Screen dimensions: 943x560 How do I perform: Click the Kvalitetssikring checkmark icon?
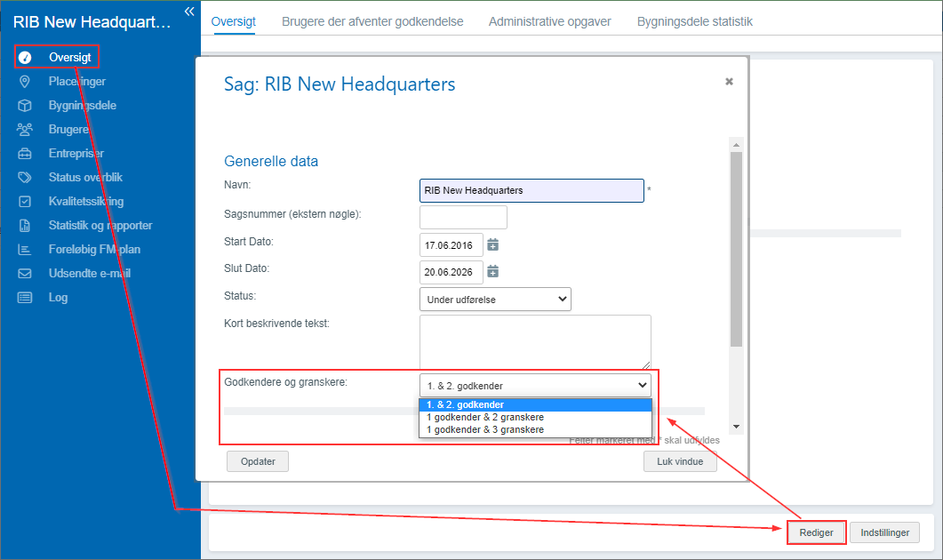(x=25, y=202)
